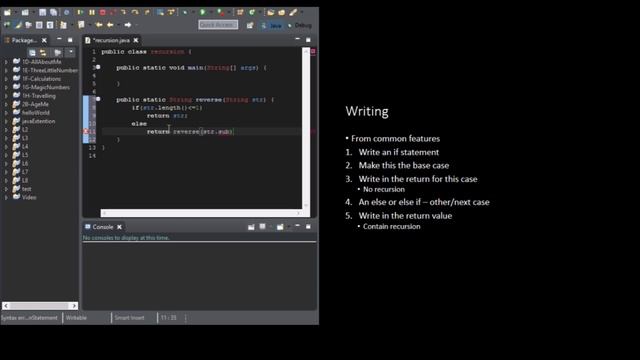This screenshot has width=640, height=360.
Task: Select the L7 project
Action: click(x=24, y=172)
